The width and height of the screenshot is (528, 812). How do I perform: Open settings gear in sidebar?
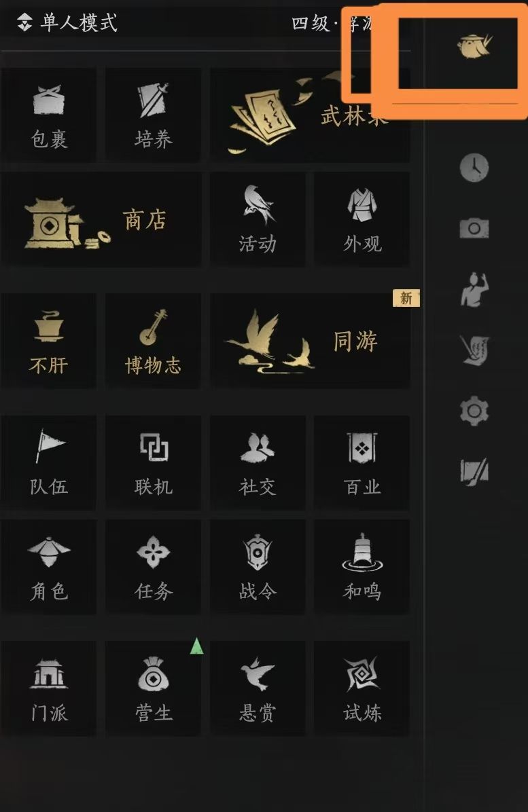(474, 411)
